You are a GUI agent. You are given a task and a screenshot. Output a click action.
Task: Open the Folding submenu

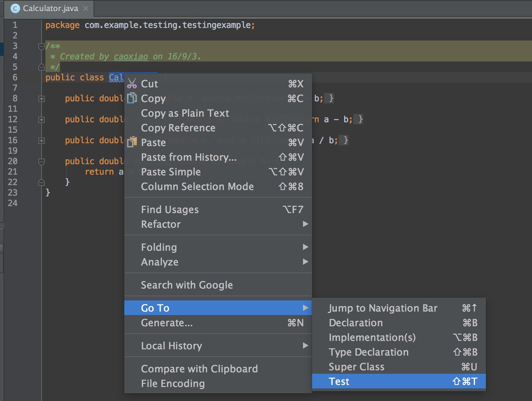coord(218,247)
